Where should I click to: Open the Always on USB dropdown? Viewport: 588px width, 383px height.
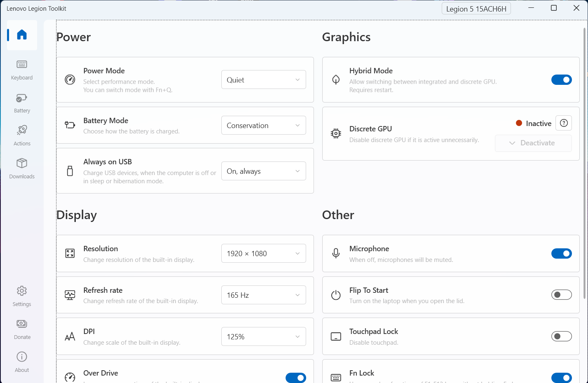coord(264,171)
